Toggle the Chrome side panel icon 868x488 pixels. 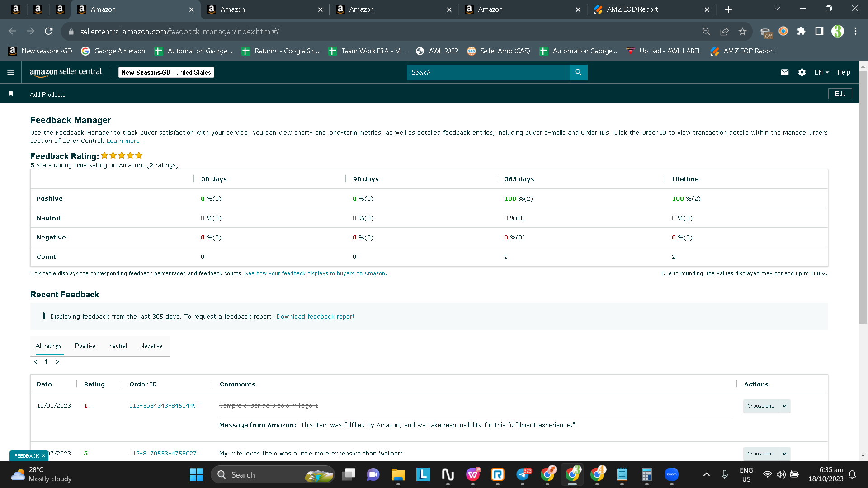819,31
